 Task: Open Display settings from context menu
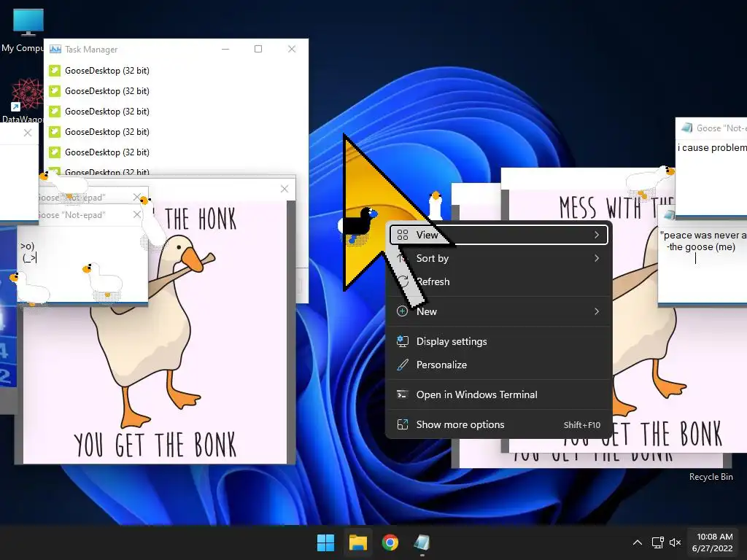[x=499, y=341]
